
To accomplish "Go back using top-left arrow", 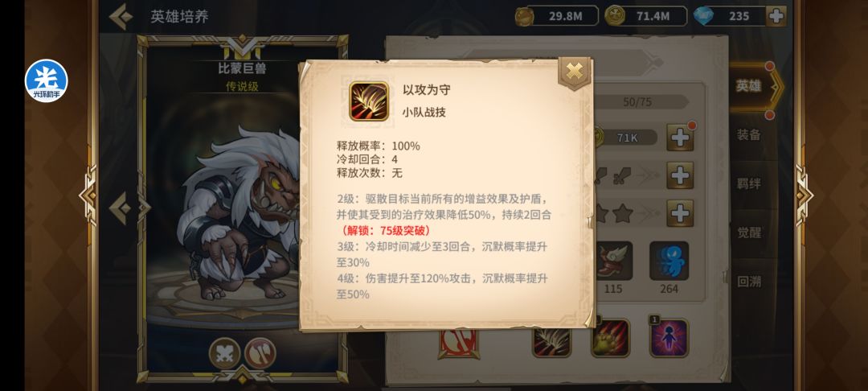I will [x=121, y=17].
